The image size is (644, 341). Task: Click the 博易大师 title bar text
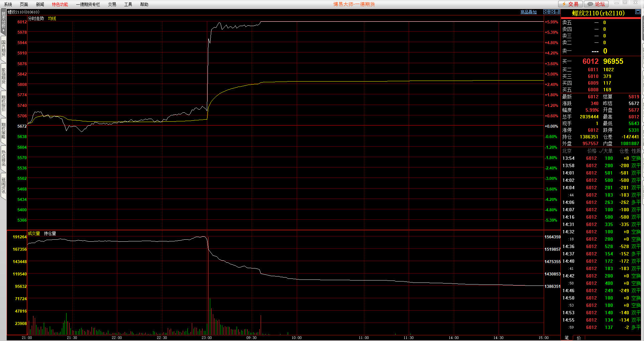354,4
